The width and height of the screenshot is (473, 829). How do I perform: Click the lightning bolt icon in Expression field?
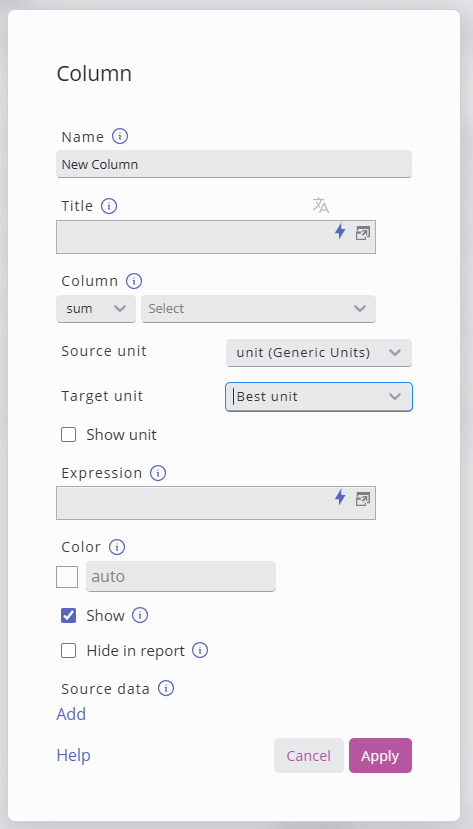[340, 497]
